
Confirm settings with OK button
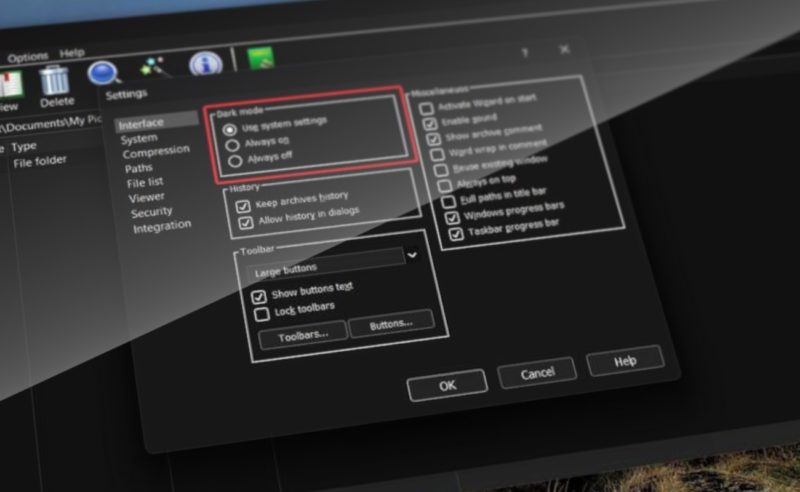click(447, 385)
